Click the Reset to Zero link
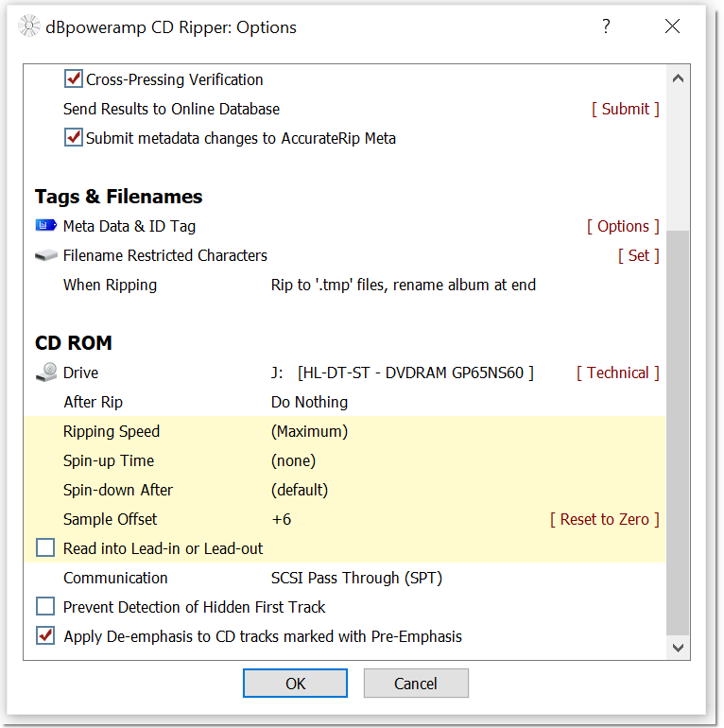 point(605,519)
